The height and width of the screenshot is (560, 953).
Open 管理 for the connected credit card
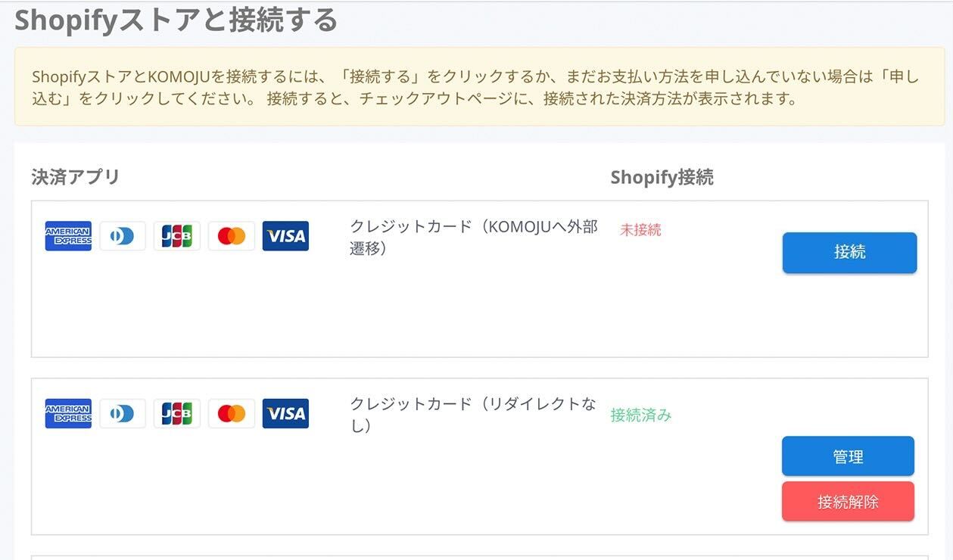848,456
